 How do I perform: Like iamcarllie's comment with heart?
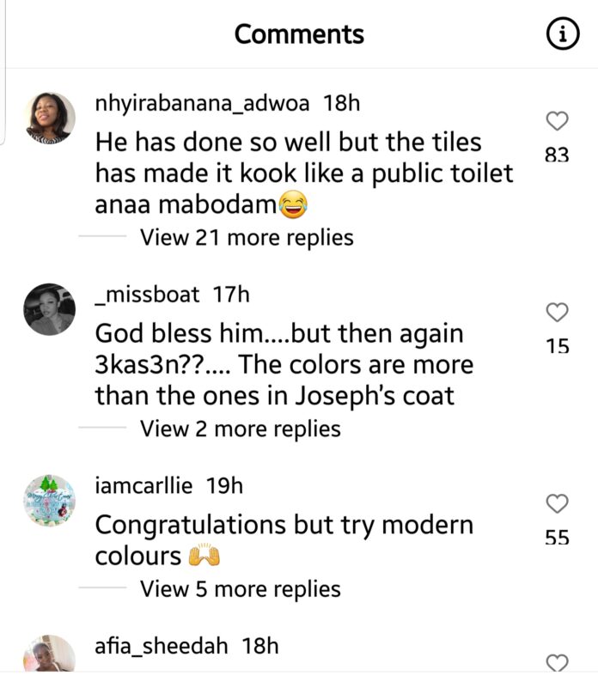tap(558, 503)
